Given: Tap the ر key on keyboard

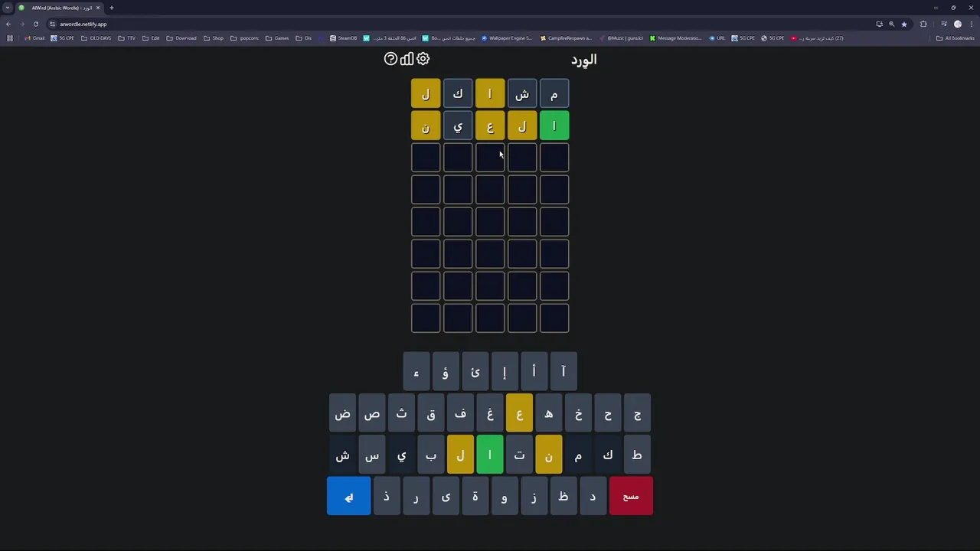Looking at the screenshot, I should 416,497.
